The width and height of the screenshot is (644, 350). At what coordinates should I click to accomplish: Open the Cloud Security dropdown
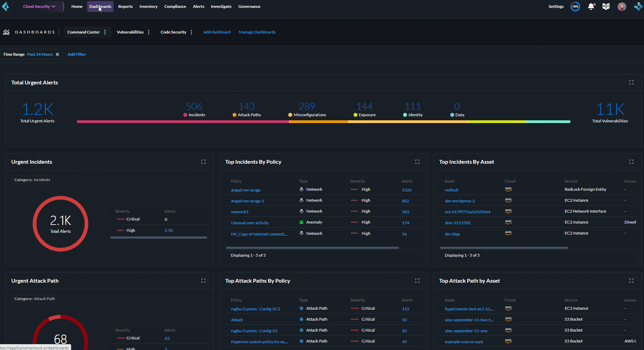39,6
